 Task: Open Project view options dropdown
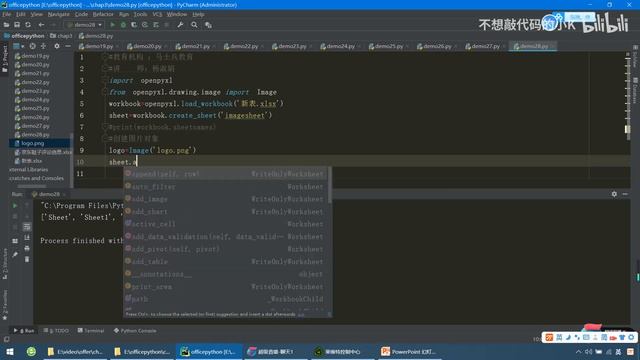tap(18, 47)
